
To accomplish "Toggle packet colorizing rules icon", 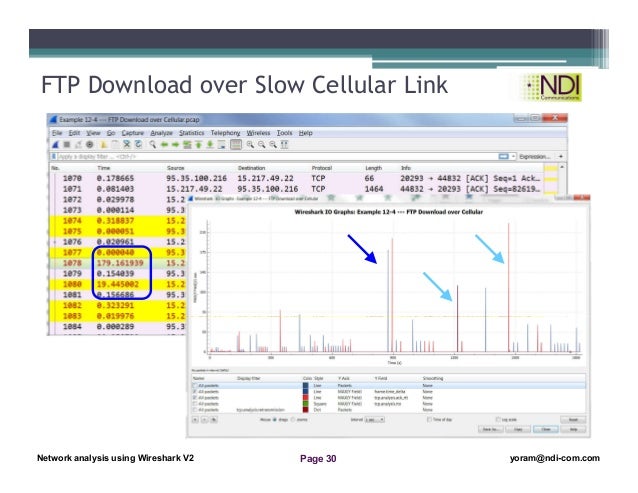I will (x=236, y=144).
